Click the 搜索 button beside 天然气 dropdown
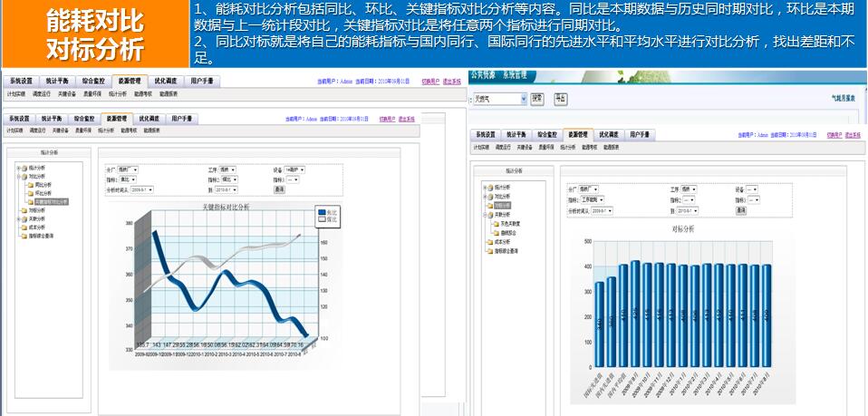 click(x=537, y=98)
